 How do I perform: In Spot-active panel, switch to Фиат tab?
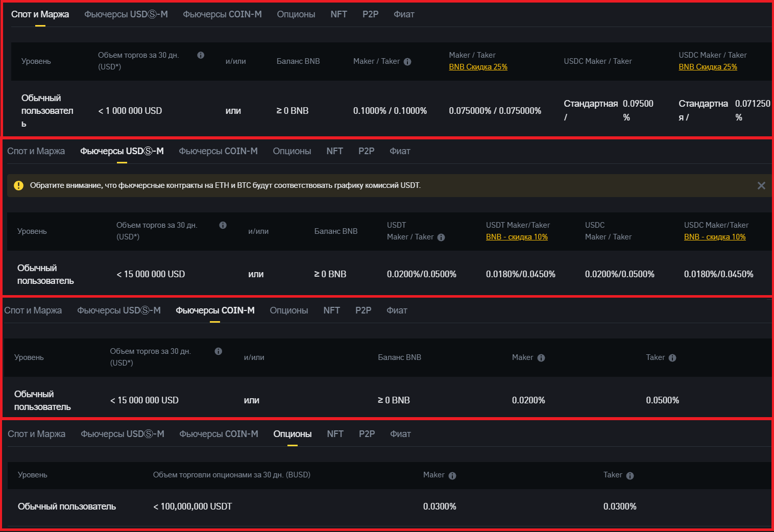pos(404,14)
